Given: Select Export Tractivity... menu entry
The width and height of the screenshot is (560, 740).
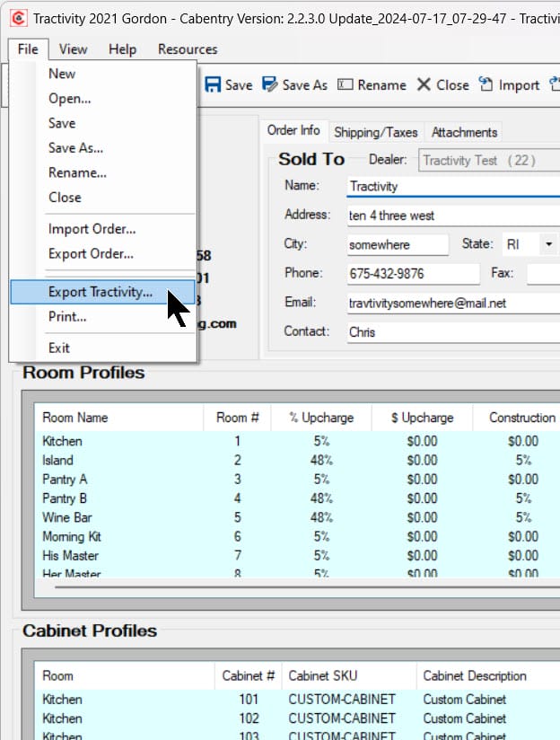Looking at the screenshot, I should (x=102, y=292).
